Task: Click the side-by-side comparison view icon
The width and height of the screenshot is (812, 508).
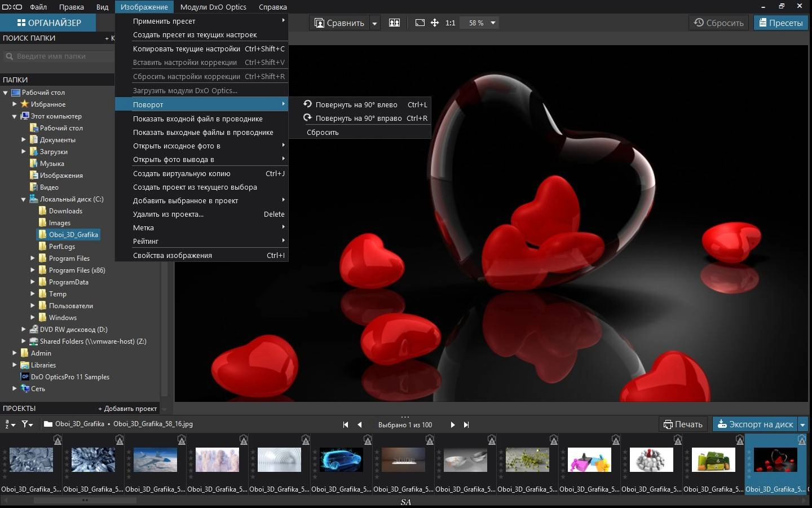Action: 395,23
